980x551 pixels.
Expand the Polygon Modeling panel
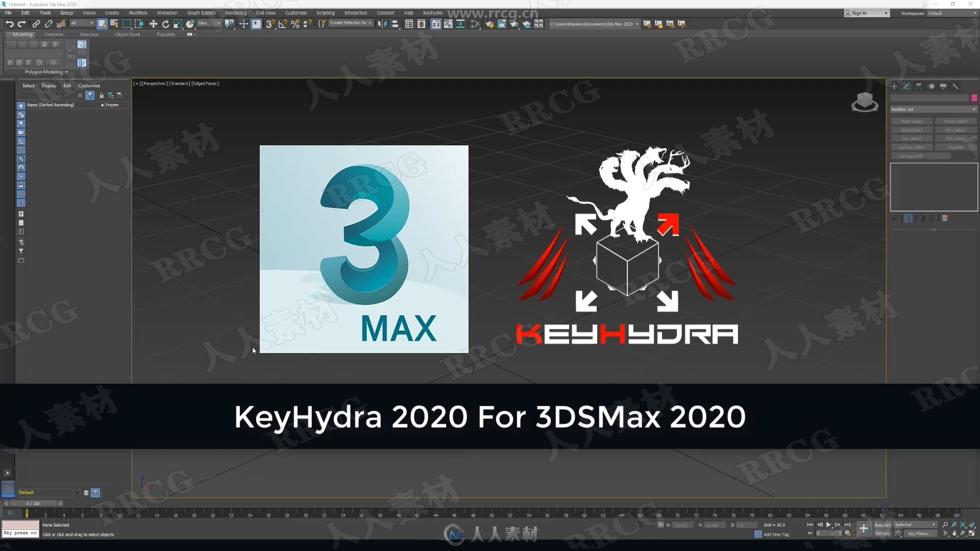[46, 72]
